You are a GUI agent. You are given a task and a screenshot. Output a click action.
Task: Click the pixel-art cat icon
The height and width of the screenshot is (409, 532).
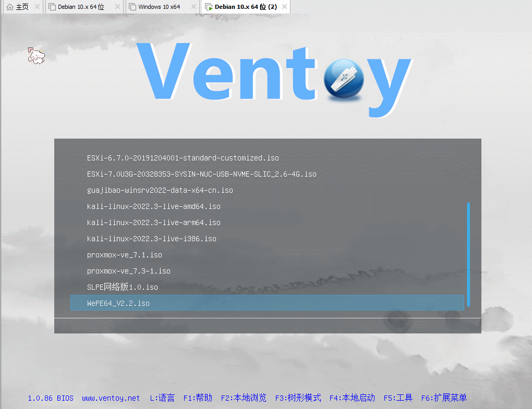click(36, 56)
